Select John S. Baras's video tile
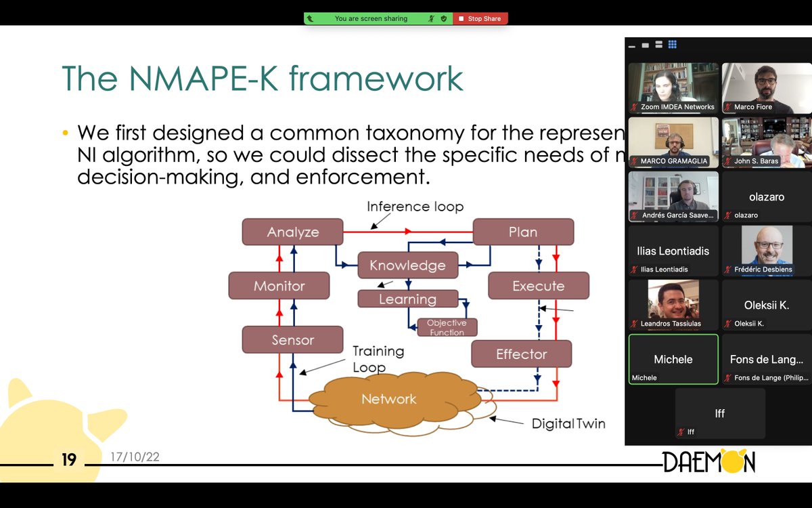The image size is (812, 508). pyautogui.click(x=767, y=142)
